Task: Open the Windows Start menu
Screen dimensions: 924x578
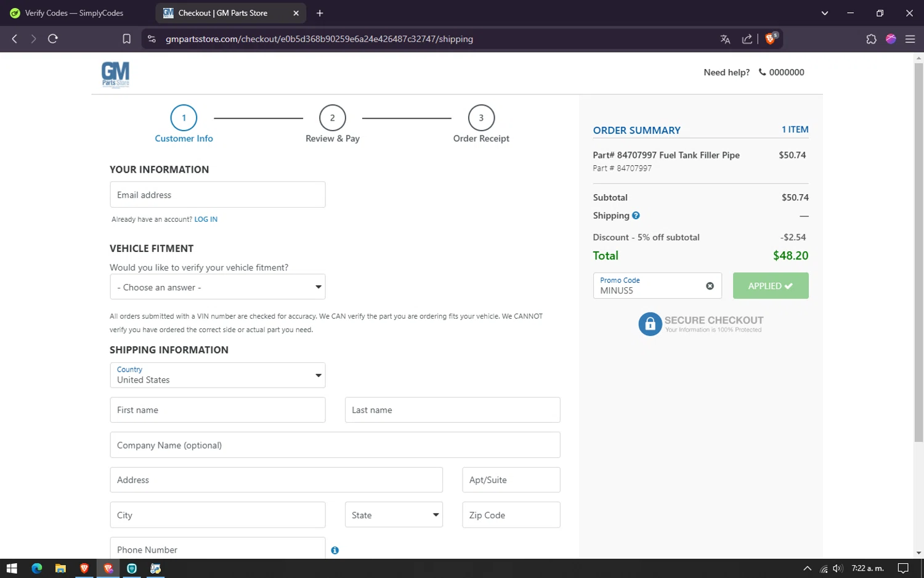Action: [x=12, y=568]
